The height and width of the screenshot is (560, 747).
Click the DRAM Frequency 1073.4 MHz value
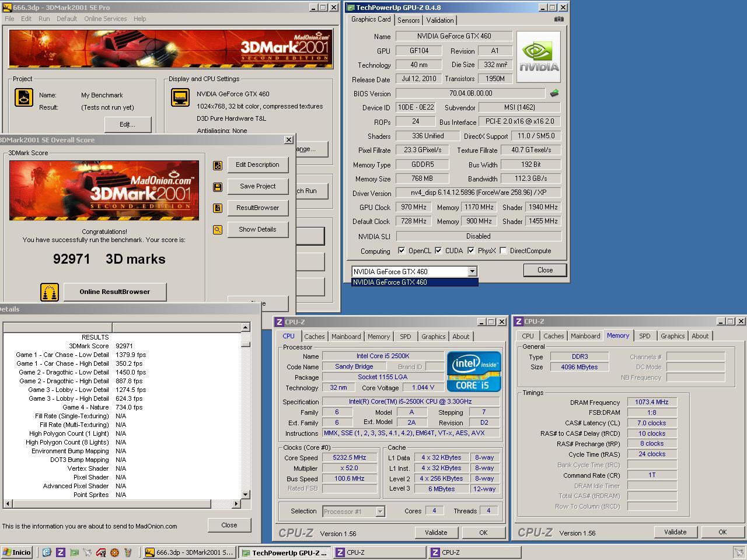coord(652,402)
